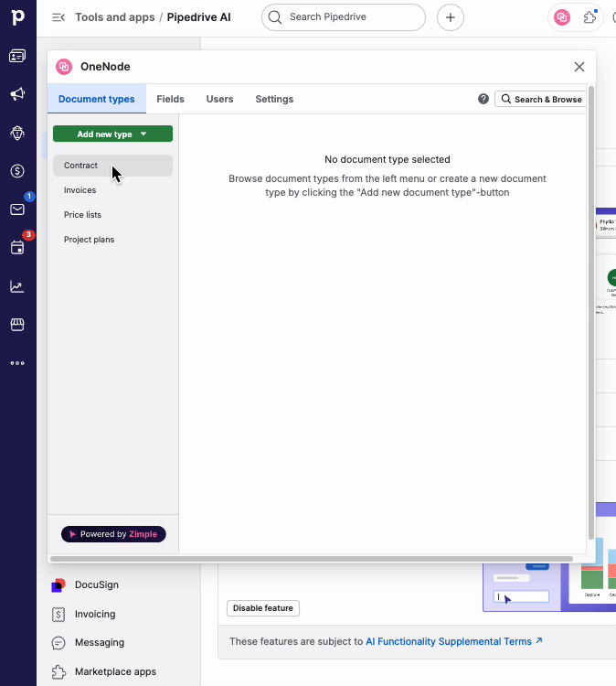
Task: Open the Pipedrive logo home
Action: pos(18,17)
